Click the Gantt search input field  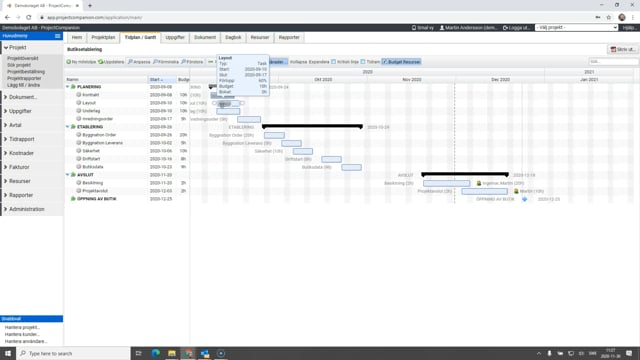(613, 62)
